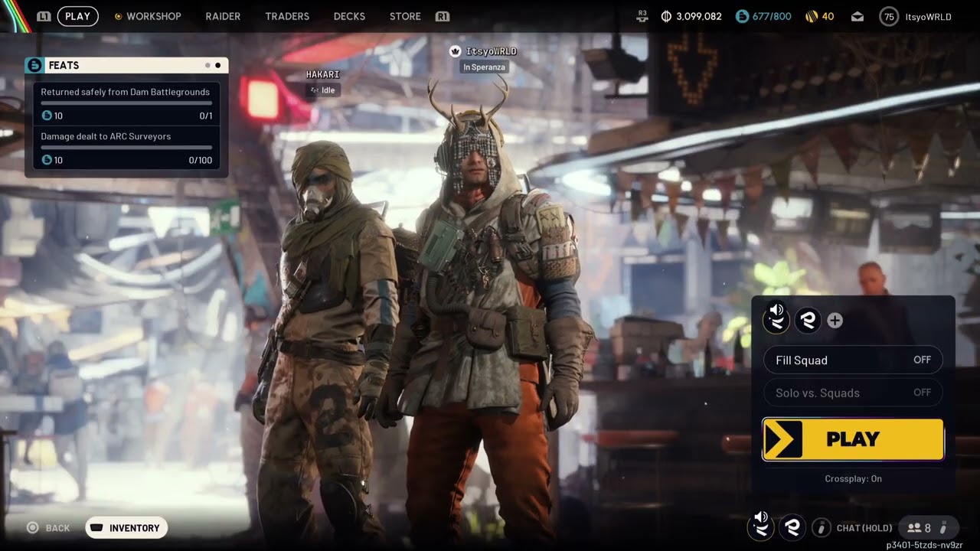This screenshot has width=980, height=551.
Task: Select the second FEATS page dot
Action: click(x=217, y=65)
